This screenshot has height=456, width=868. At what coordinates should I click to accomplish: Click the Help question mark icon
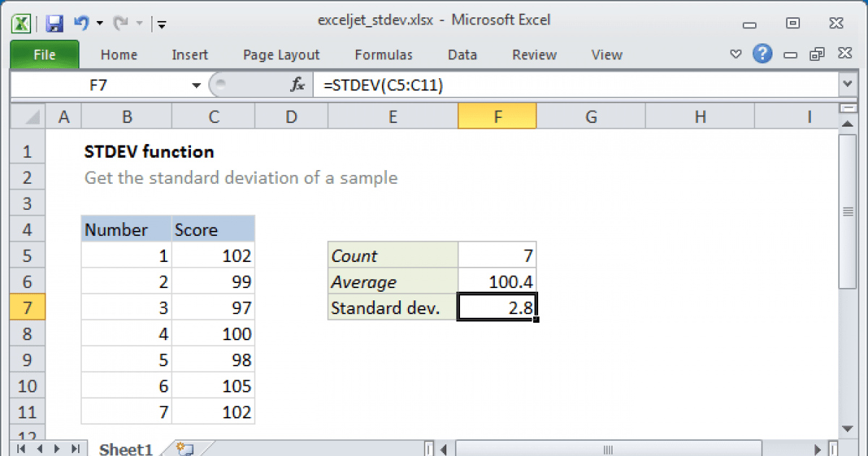763,54
